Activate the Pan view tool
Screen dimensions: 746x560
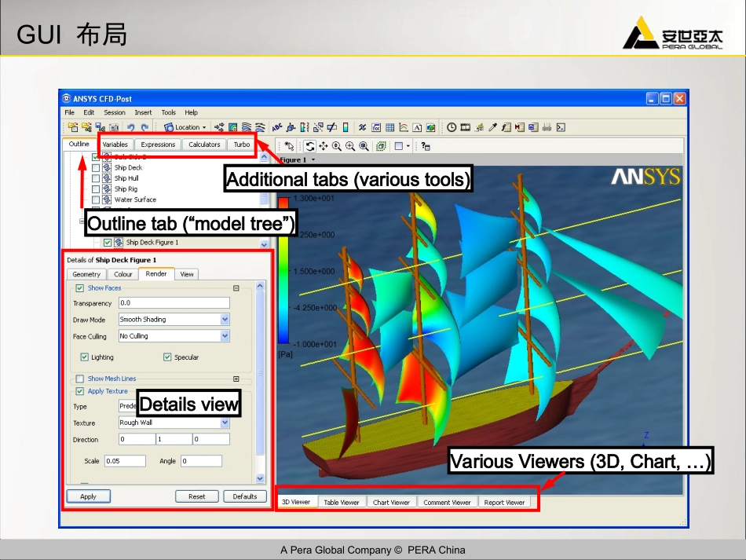point(324,146)
